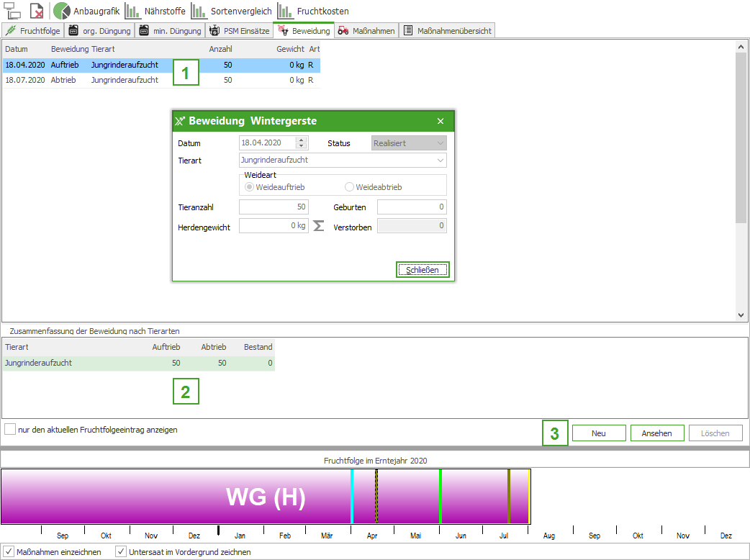The height and width of the screenshot is (560, 750).
Task: Click the Schließen button
Action: [422, 270]
